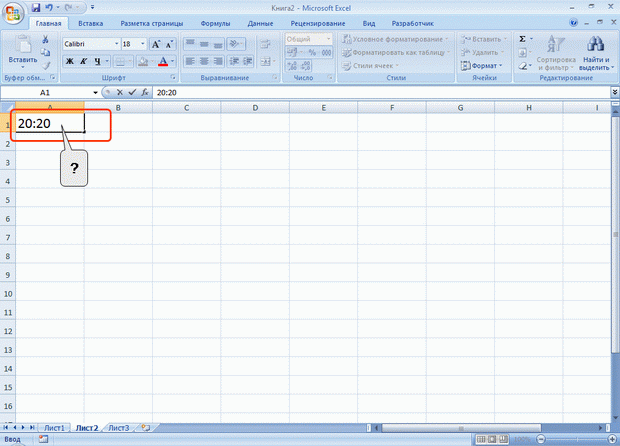This screenshot has width=620, height=446.
Task: Cancel cell entry with the X
Action: (x=120, y=93)
